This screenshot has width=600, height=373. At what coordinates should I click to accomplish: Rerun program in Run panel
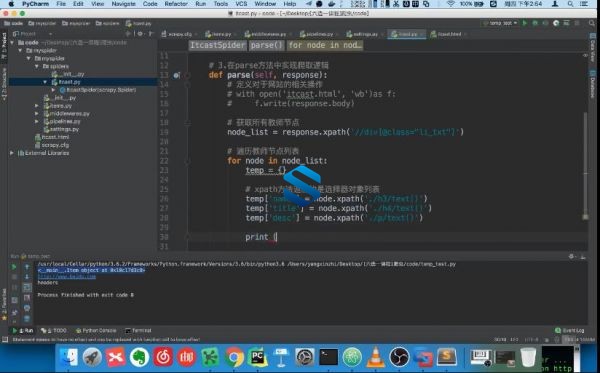pos(14,267)
